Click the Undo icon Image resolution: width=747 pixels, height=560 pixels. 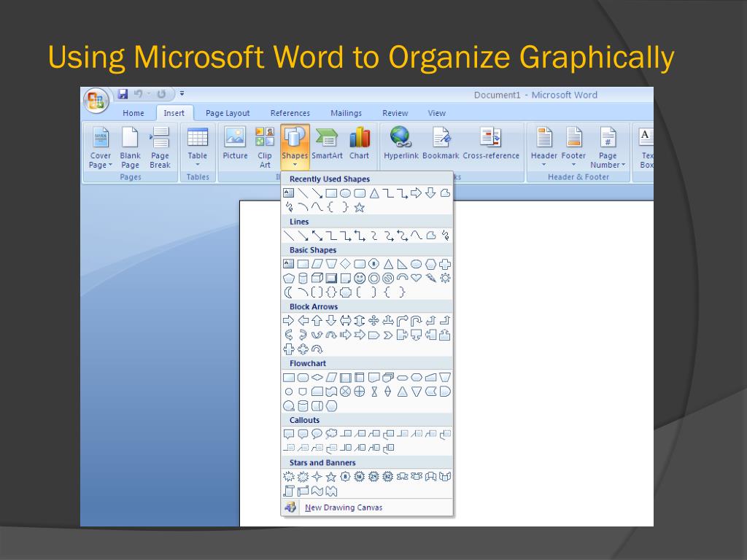(138, 94)
